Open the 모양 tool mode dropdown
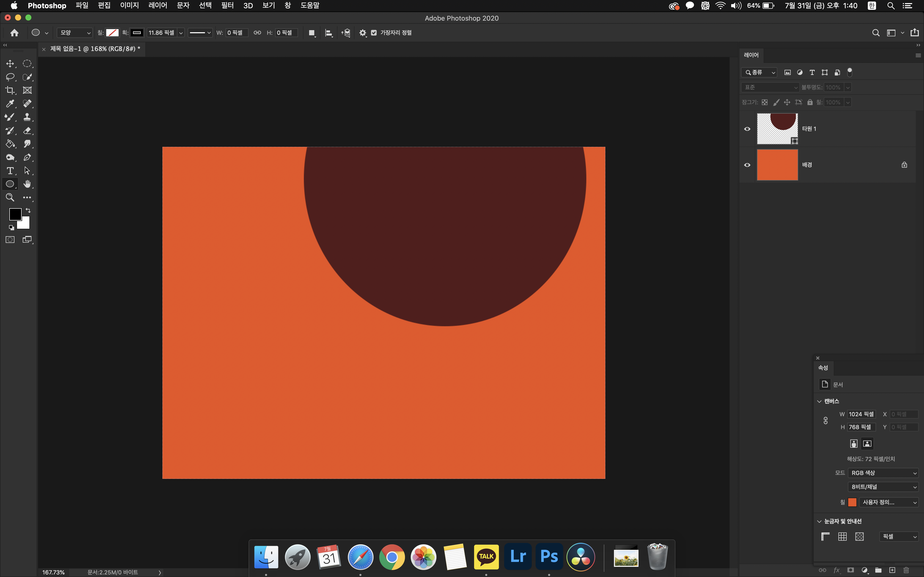924x577 pixels. 75,33
